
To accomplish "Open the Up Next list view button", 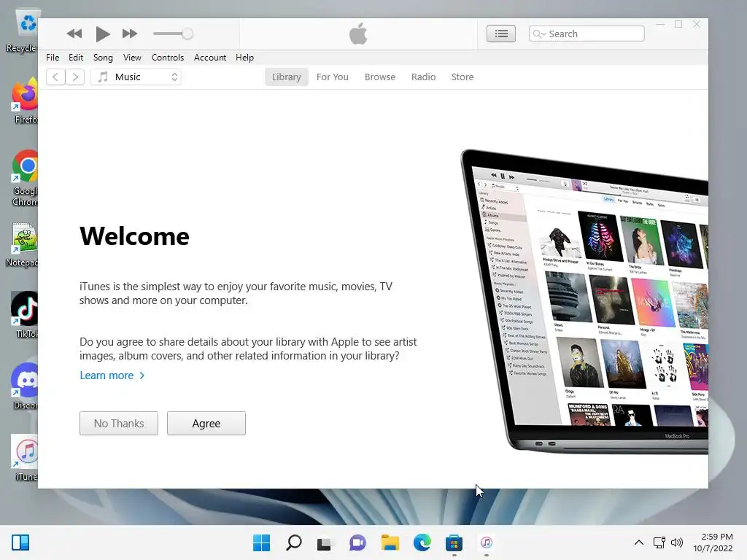I will point(500,34).
